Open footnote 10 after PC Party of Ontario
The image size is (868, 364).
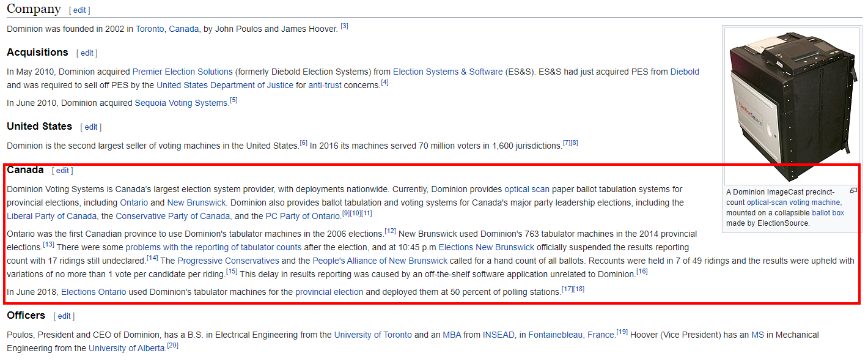tap(355, 213)
